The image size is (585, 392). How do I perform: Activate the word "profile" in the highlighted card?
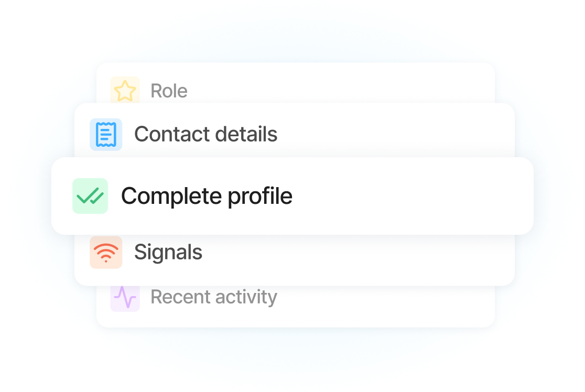(x=260, y=197)
